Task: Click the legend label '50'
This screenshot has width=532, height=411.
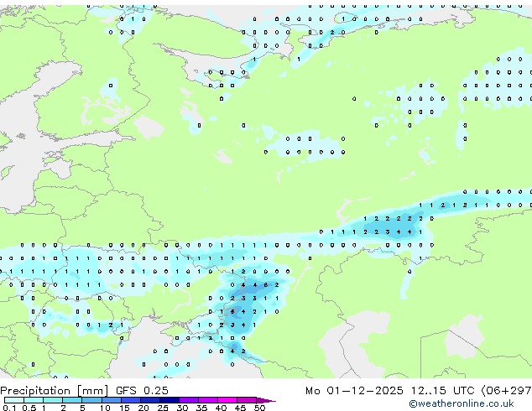Action: pos(259,408)
